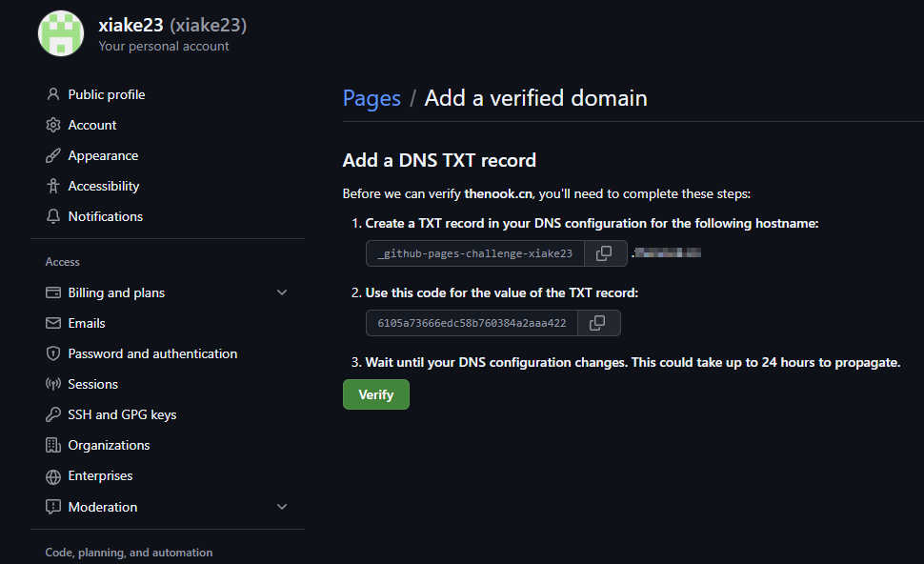Click the Moderation report icon

[53, 507]
